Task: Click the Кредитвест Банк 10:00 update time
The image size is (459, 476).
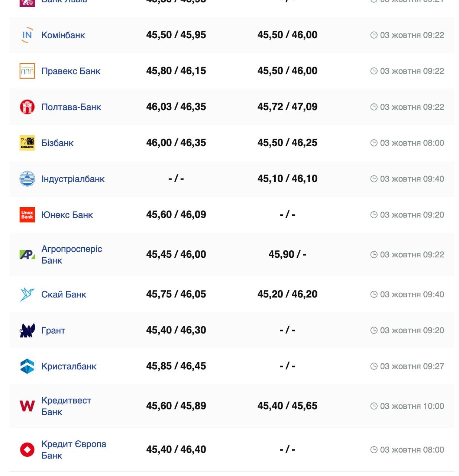Action: pos(411,406)
